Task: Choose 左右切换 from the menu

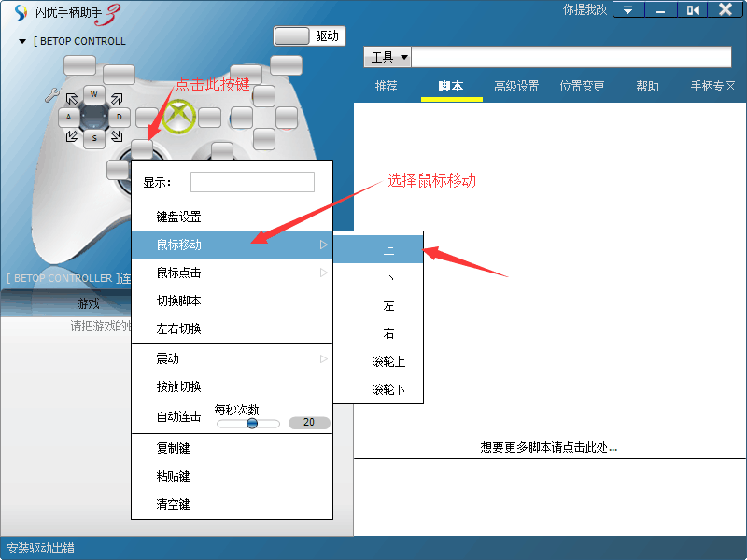Action: point(232,329)
